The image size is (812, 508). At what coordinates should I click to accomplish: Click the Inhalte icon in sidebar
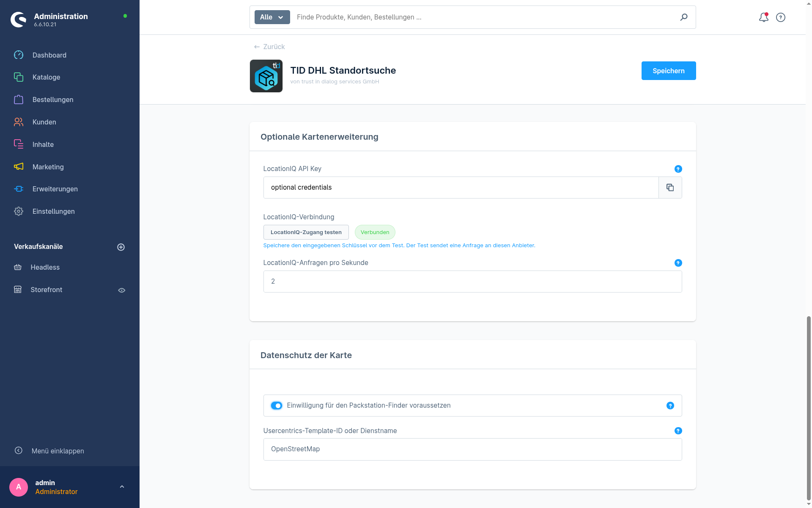click(19, 144)
